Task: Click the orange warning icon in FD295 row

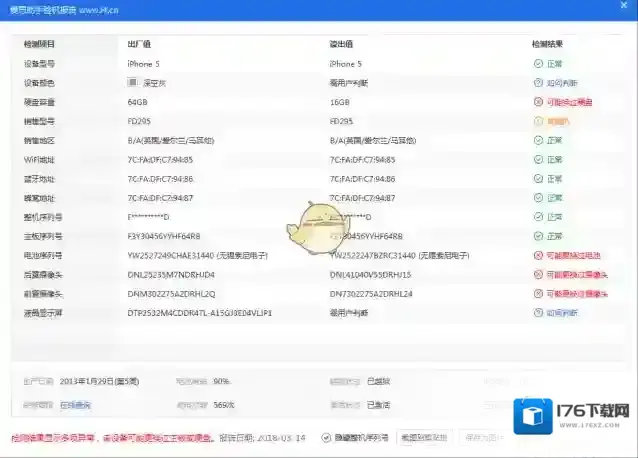Action: pyautogui.click(x=538, y=121)
